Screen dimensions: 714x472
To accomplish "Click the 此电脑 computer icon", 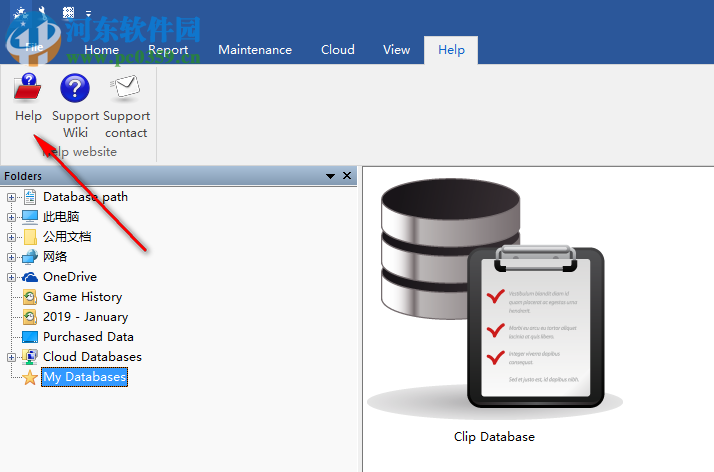I will 30,217.
